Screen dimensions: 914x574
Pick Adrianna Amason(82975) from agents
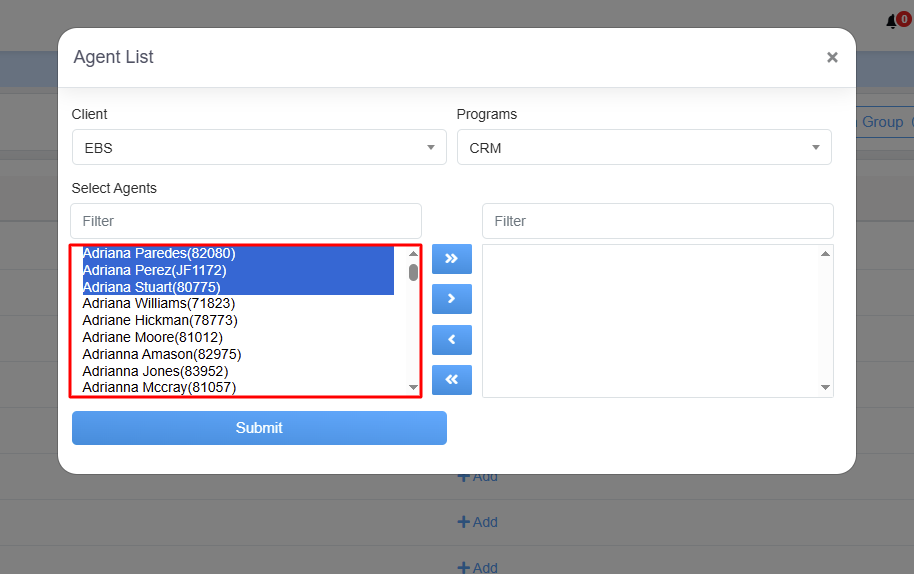pos(162,354)
